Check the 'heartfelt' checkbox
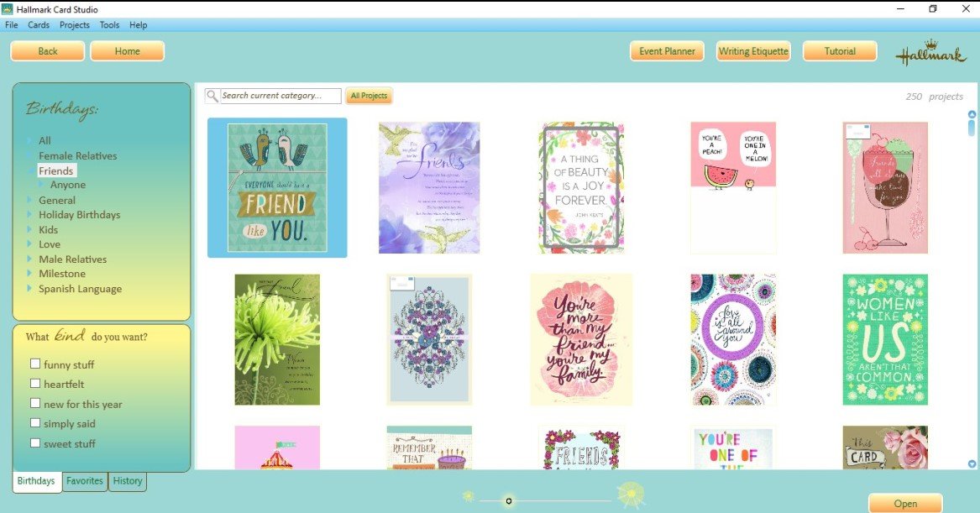Viewport: 980px width, 513px height. coord(35,384)
